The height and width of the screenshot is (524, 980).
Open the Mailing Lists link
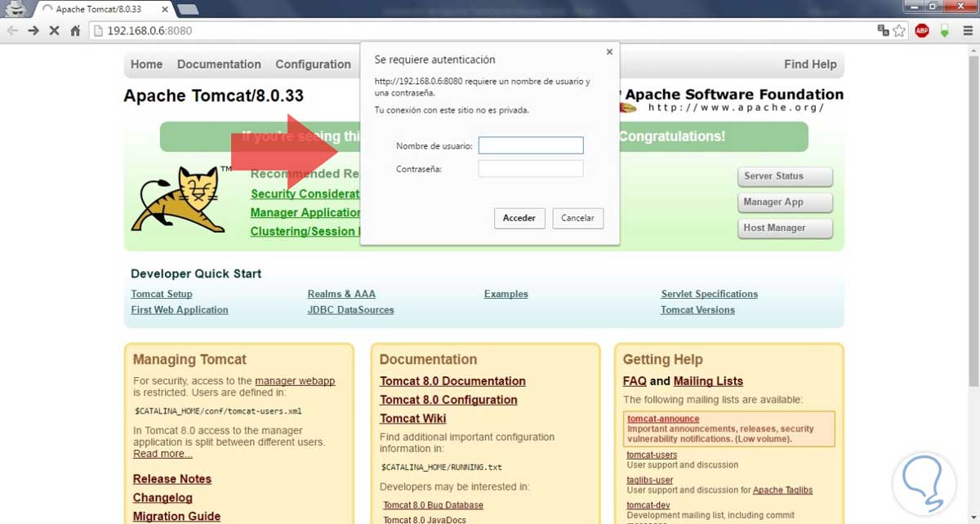point(708,381)
